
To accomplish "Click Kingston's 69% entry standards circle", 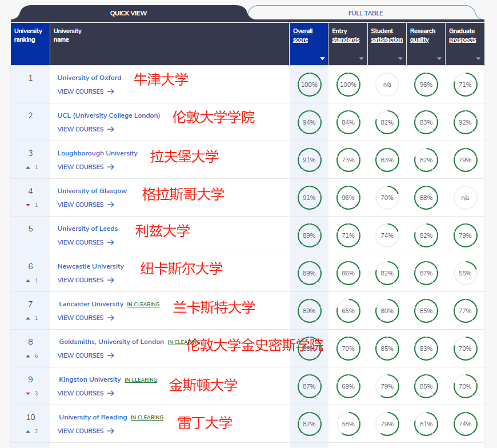I will click(x=348, y=386).
